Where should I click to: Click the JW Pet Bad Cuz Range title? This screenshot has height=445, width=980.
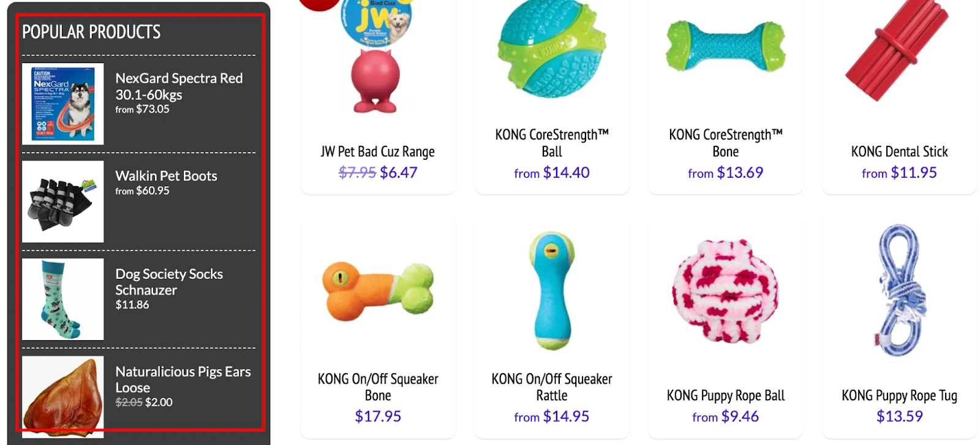click(378, 151)
